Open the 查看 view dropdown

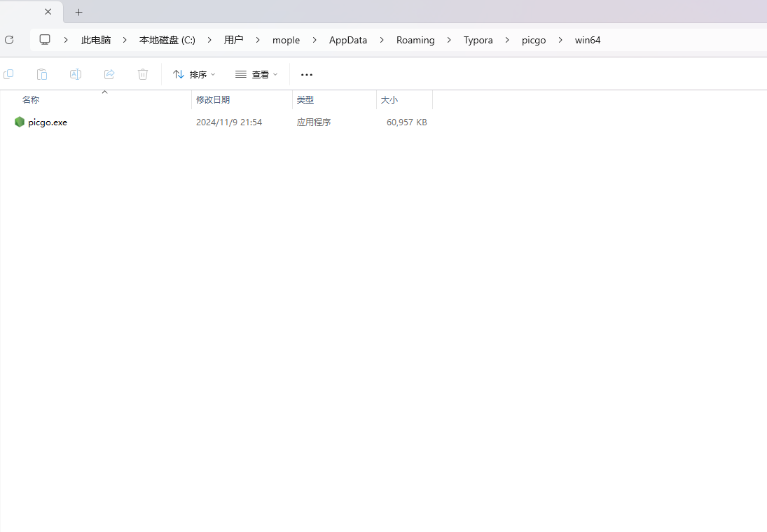256,74
